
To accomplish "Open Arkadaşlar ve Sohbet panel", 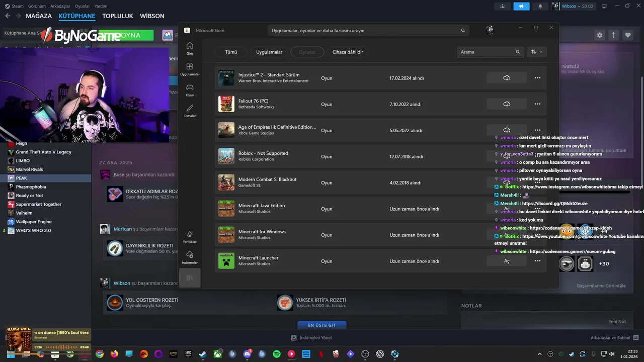I will (614, 338).
